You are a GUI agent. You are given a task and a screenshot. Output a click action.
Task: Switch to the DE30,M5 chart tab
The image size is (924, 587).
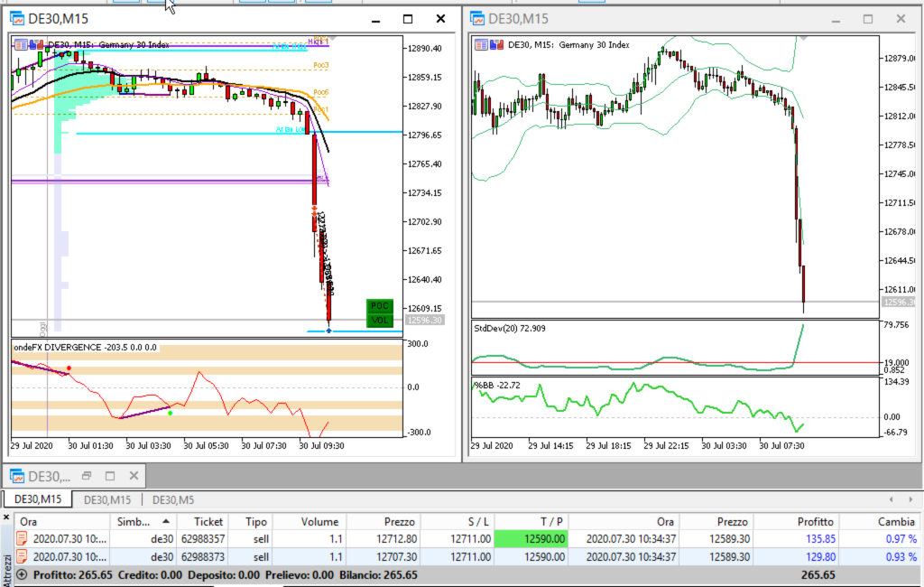173,499
